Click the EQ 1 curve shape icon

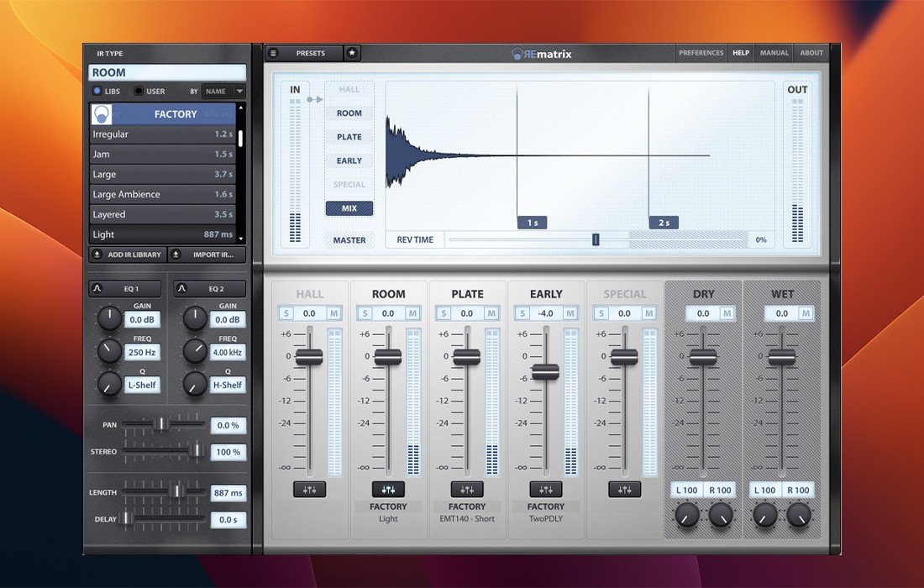[x=97, y=289]
